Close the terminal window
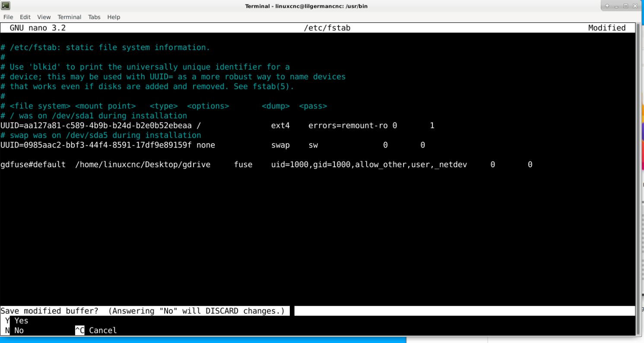 click(634, 6)
